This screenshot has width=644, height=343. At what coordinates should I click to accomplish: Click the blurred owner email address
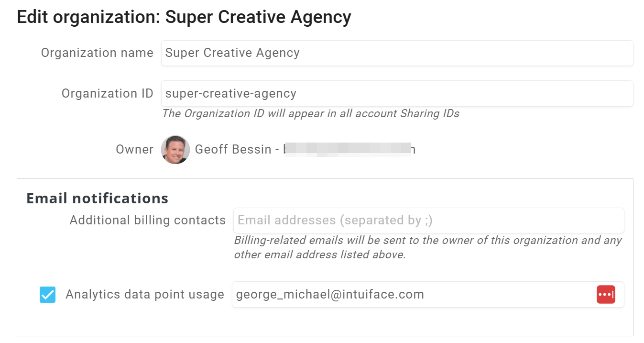pos(349,150)
